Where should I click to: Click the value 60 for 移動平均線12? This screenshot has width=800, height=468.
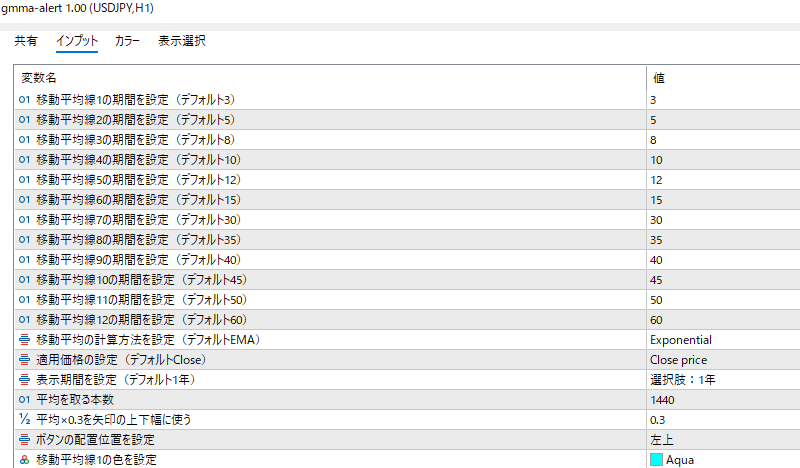[x=656, y=319]
